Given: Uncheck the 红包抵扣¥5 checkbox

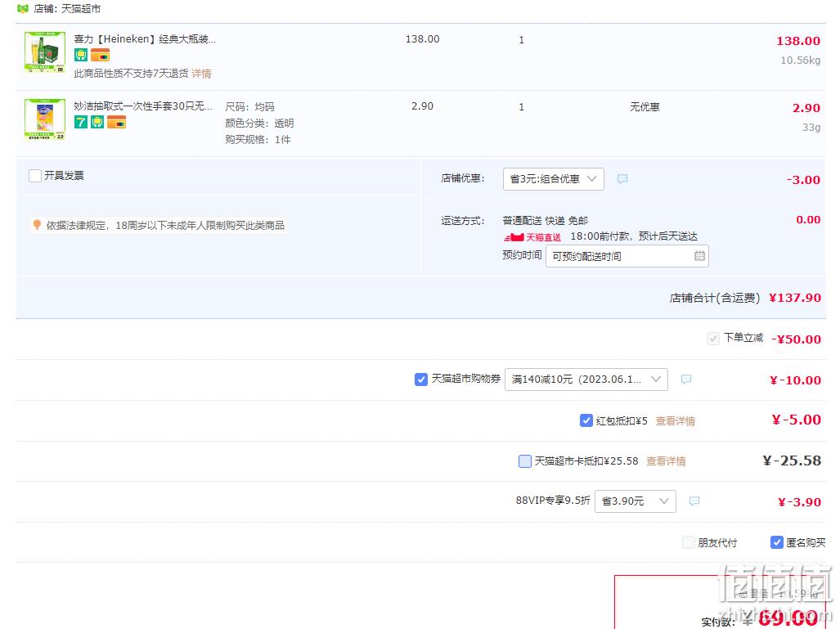Looking at the screenshot, I should (586, 420).
